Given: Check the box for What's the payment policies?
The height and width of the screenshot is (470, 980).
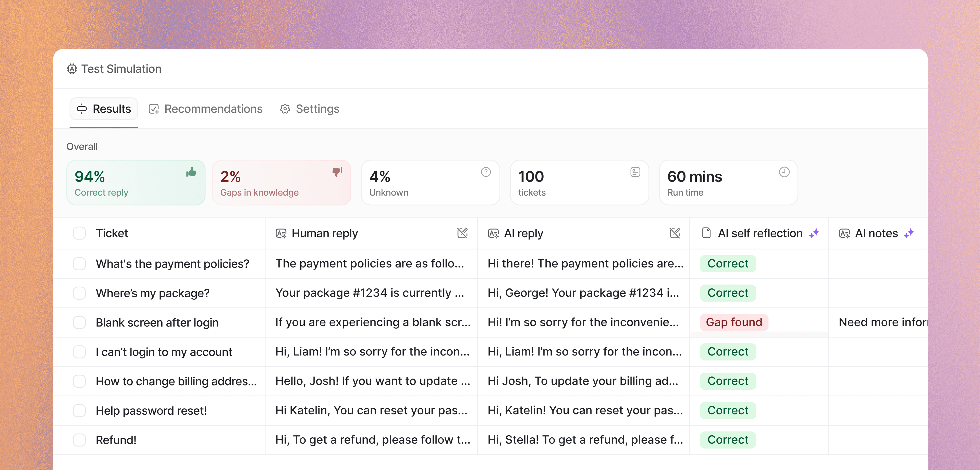Looking at the screenshot, I should [x=79, y=263].
